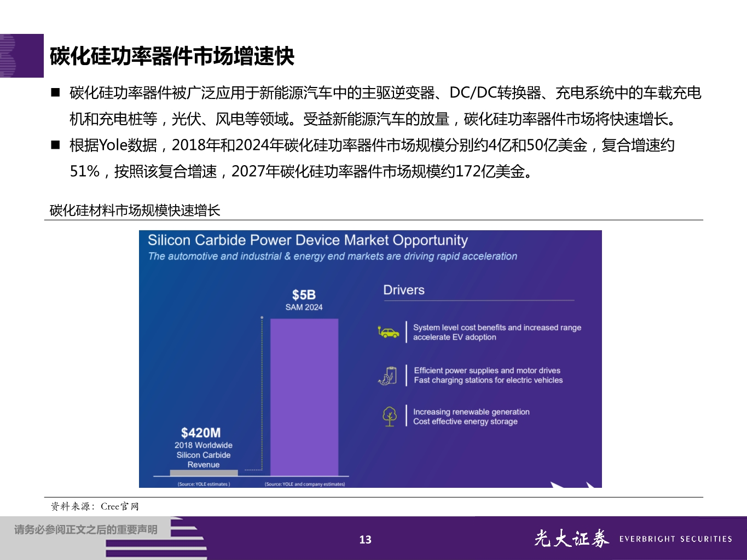Image resolution: width=747 pixels, height=560 pixels.
Task: Click the renewable energy tree icon
Action: click(389, 416)
